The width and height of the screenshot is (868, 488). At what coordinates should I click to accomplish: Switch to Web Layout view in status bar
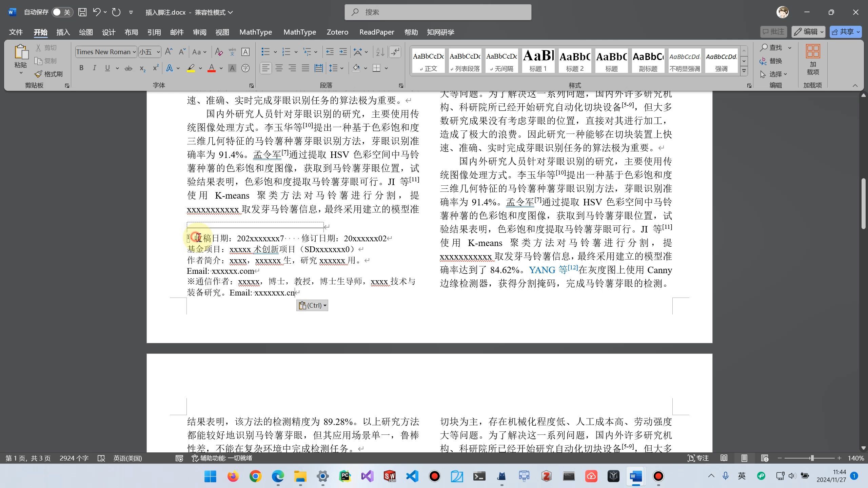tap(765, 458)
